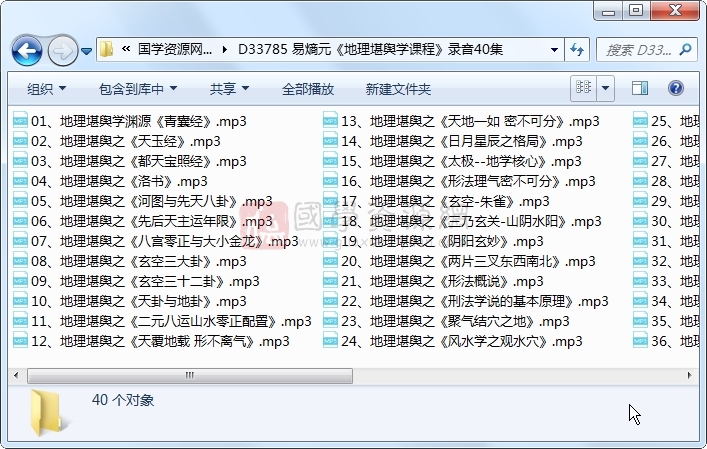Select file name 07、地理堪舆之《八宫零正与大小金龙》.mp3

coord(165,241)
